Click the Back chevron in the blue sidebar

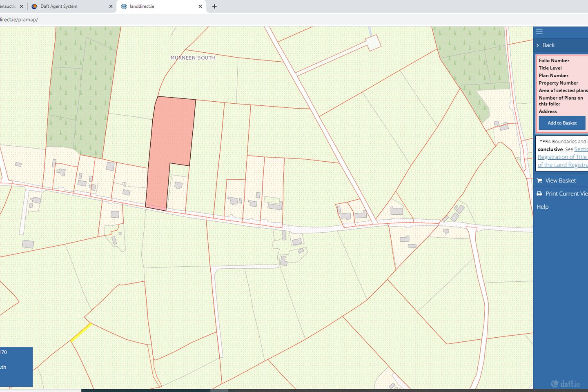(538, 45)
